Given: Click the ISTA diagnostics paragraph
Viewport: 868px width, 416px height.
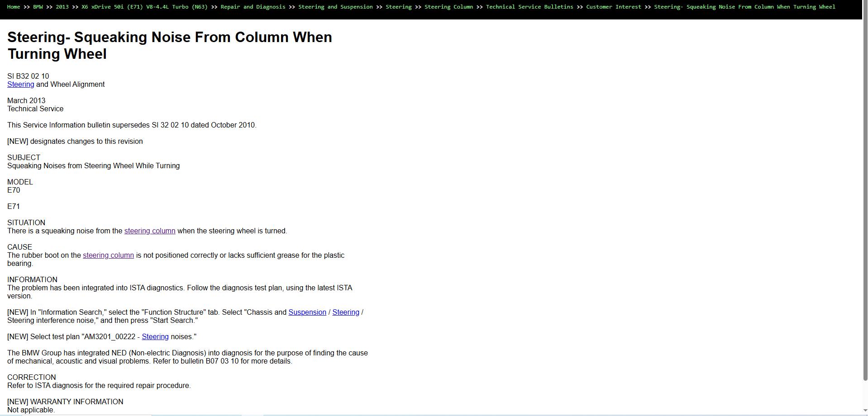Looking at the screenshot, I should point(180,292).
